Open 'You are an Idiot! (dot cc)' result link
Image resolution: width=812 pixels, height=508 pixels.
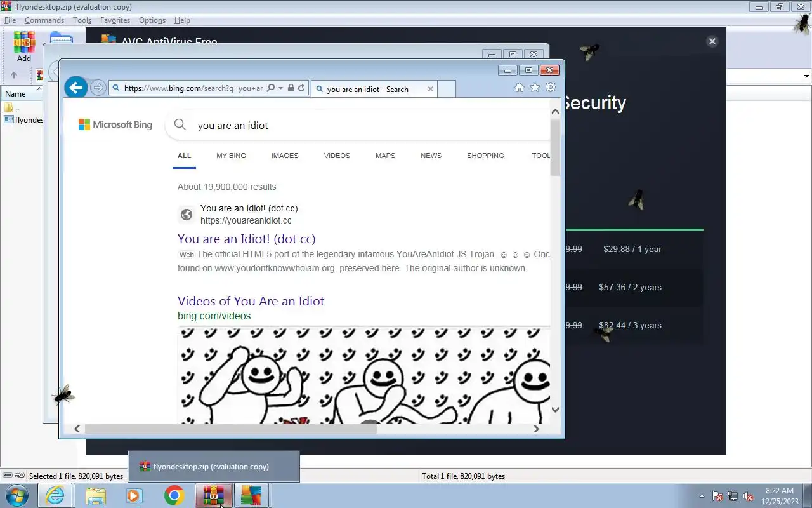point(246,239)
